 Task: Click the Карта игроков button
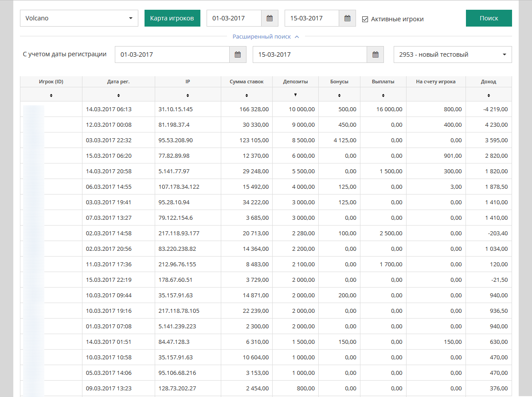172,19
